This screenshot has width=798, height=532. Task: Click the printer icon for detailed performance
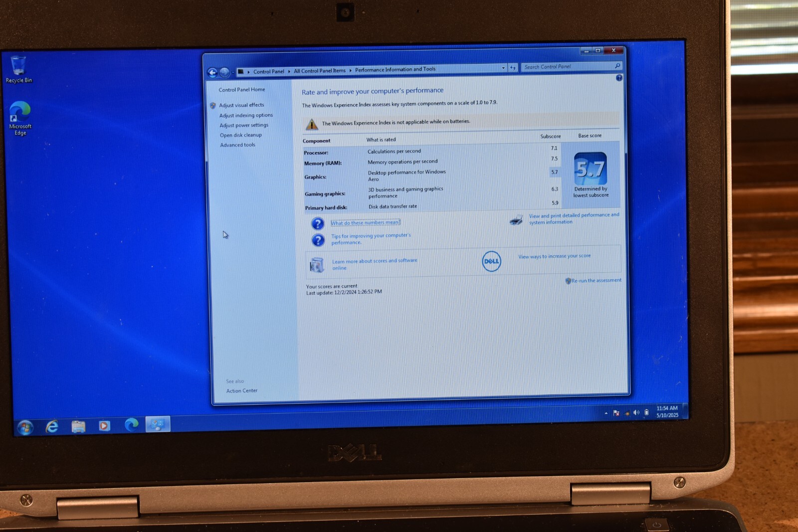[516, 220]
